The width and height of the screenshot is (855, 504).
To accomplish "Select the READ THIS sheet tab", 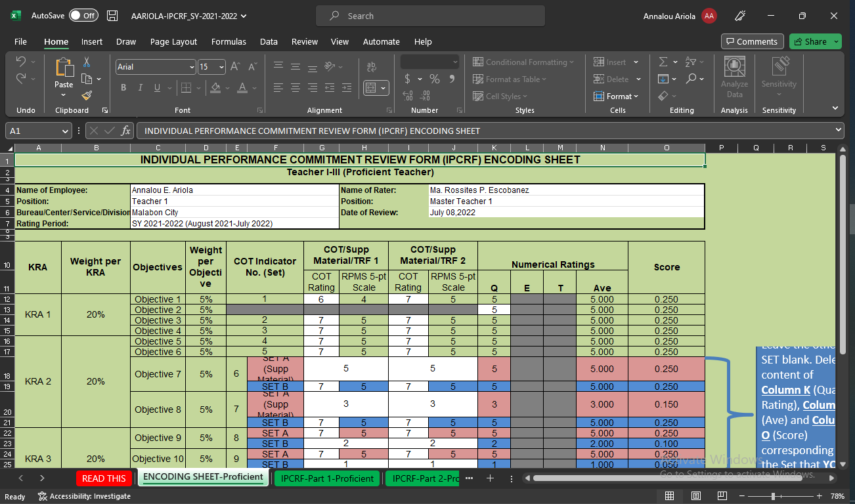I will [104, 478].
